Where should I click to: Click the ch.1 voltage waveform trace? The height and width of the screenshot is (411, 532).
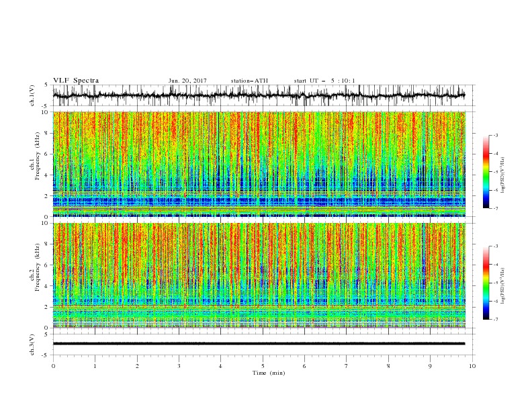(259, 95)
